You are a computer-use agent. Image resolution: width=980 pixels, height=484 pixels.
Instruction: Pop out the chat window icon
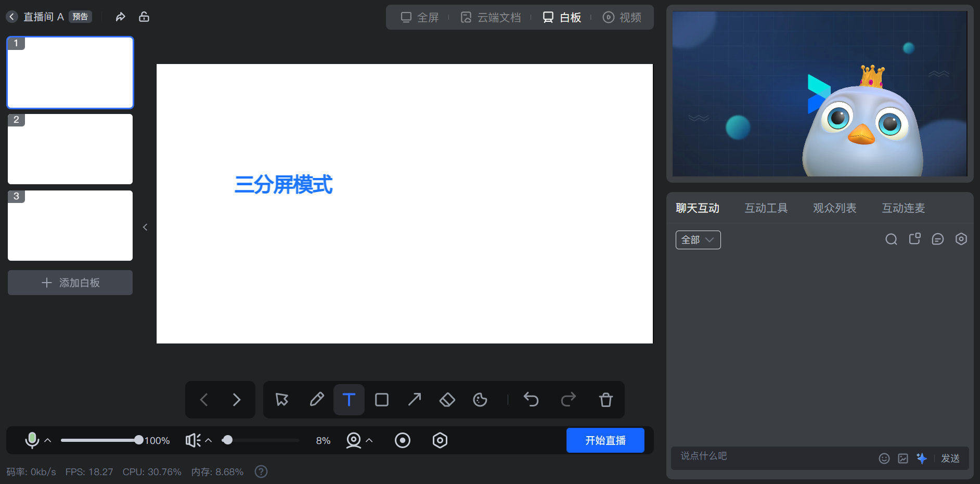[x=914, y=239]
